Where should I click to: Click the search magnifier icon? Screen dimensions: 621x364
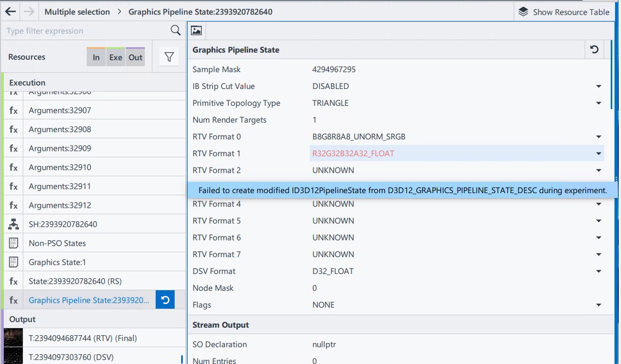tap(176, 30)
